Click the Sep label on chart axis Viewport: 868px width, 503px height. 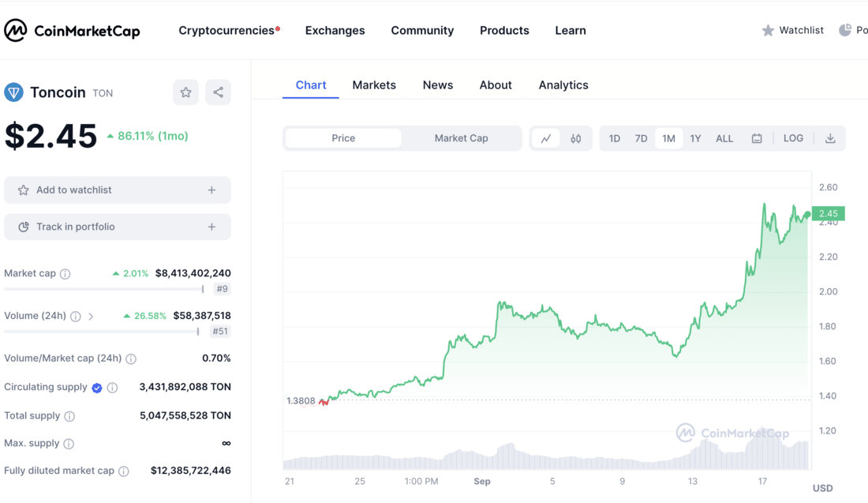[x=482, y=482]
